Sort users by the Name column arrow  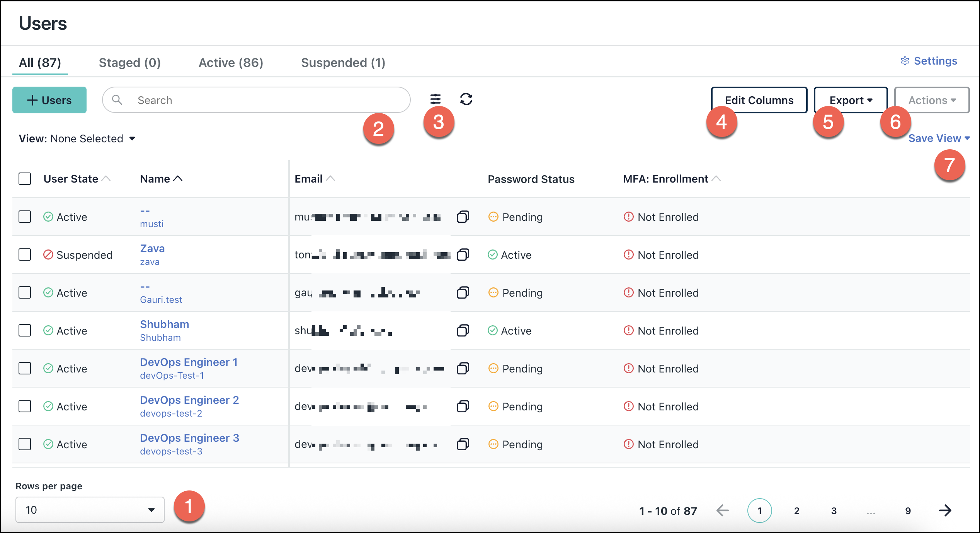click(x=179, y=178)
